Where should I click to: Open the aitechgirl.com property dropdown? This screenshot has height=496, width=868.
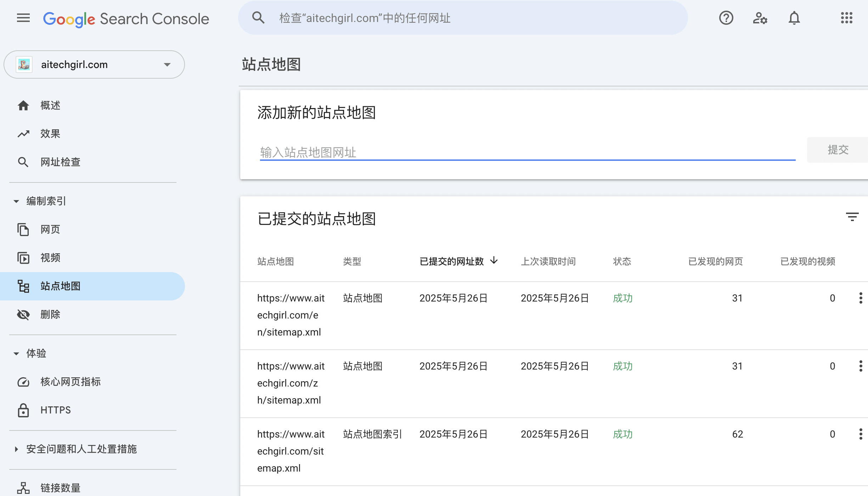pos(94,64)
